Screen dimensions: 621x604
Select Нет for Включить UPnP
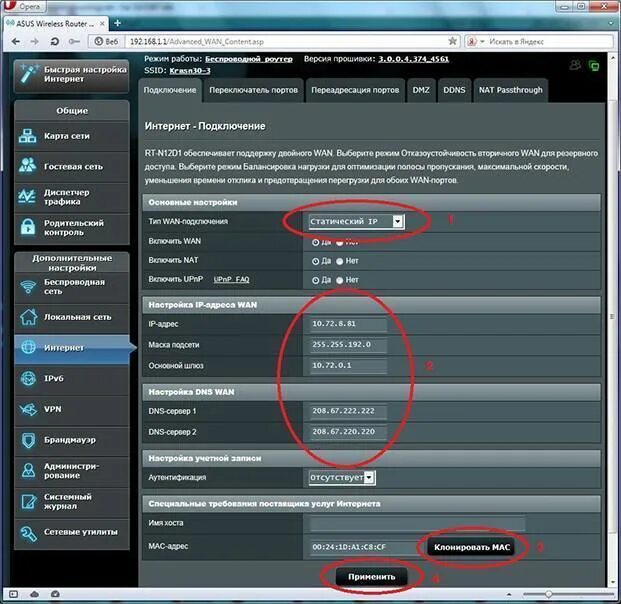(x=339, y=280)
